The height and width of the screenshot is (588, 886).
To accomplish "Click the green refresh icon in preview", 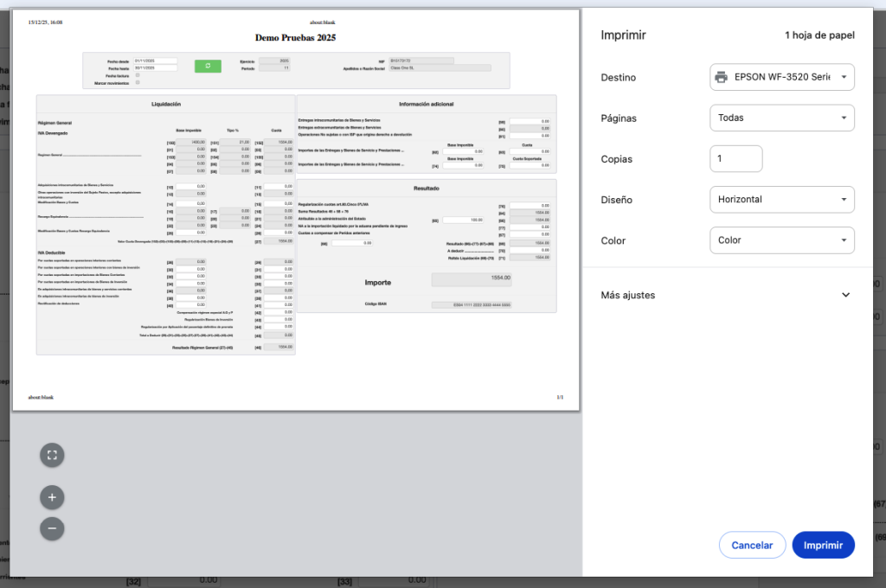I will pos(208,66).
